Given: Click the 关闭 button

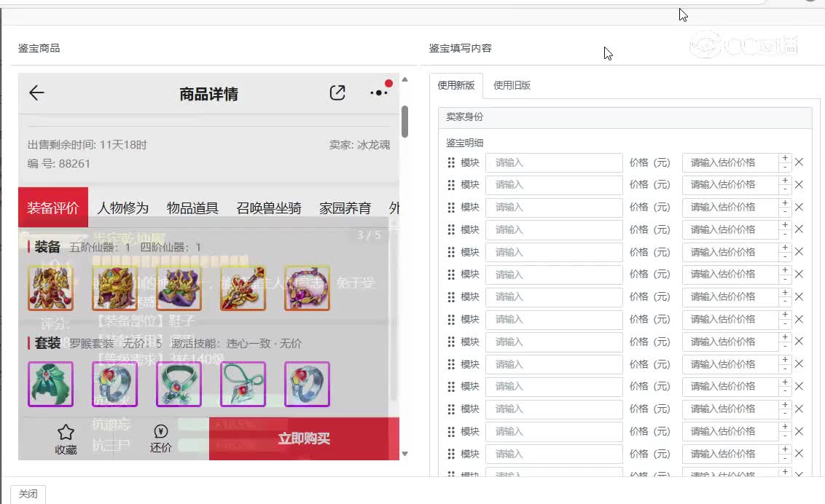Looking at the screenshot, I should (x=28, y=494).
